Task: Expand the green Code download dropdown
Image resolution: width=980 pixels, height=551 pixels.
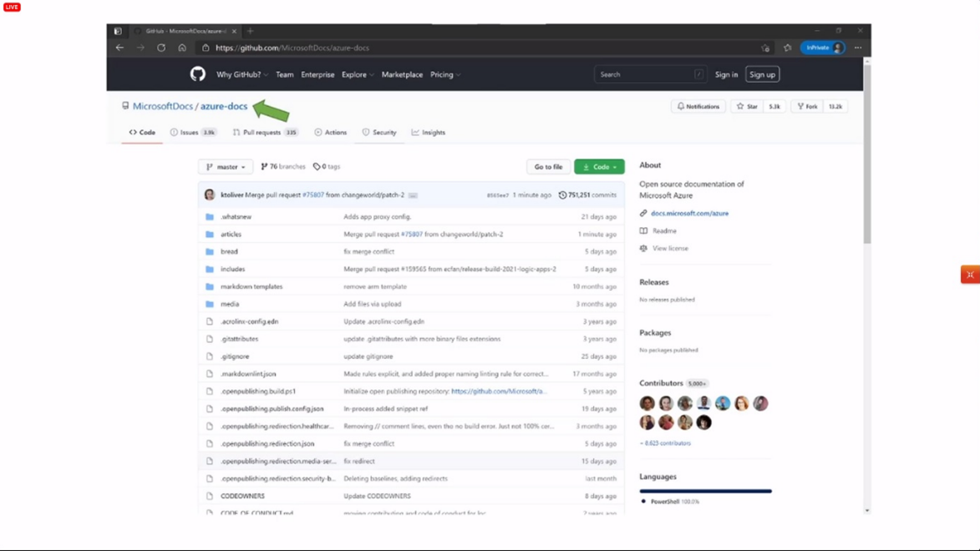Action: point(599,167)
